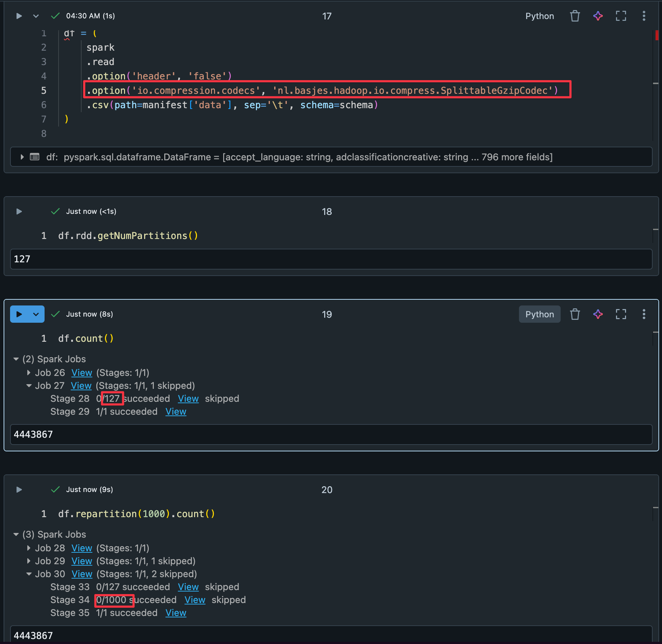Open Job 29 View link

click(82, 561)
